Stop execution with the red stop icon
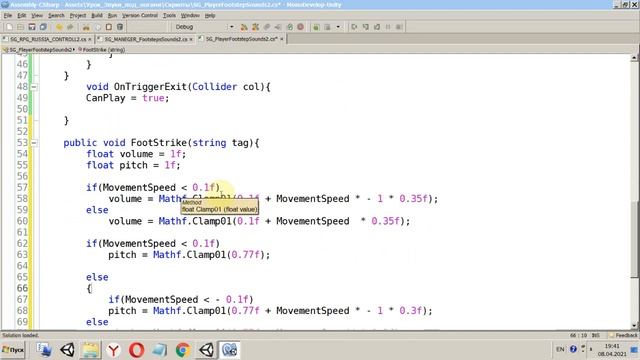Screen dimensions: 640x360 [x=301, y=27]
